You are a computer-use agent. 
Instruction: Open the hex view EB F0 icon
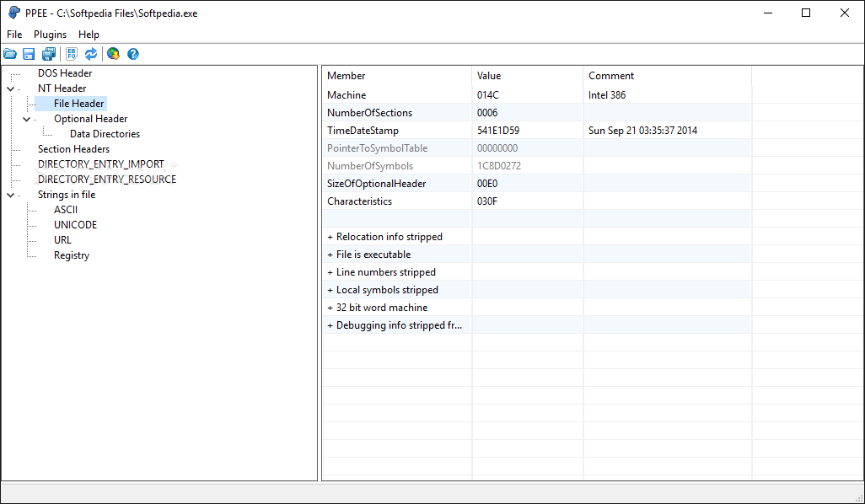pyautogui.click(x=71, y=54)
